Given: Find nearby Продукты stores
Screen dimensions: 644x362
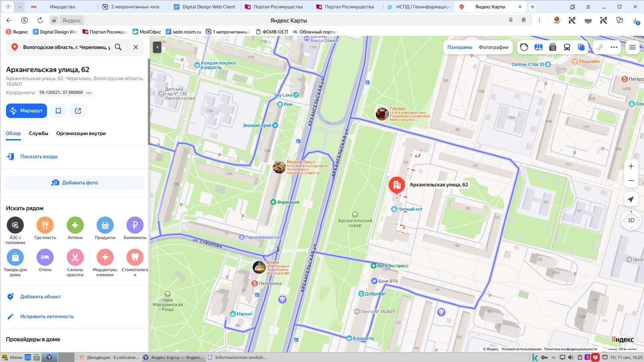Looking at the screenshot, I should 105,229.
